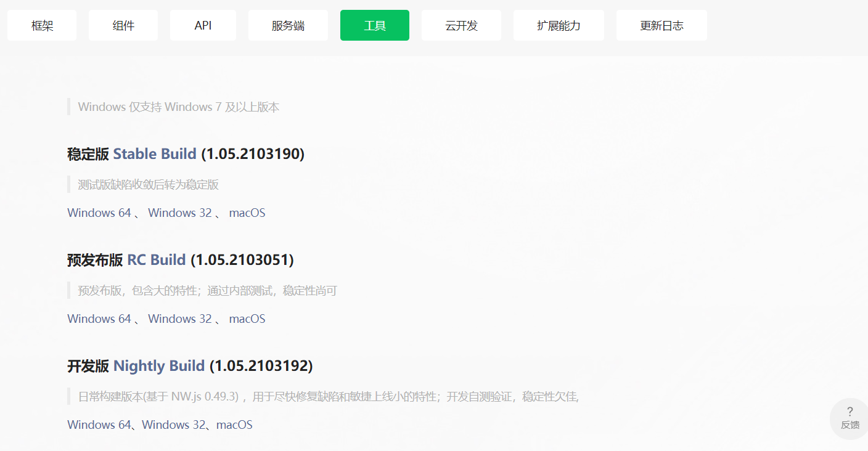Click the '测试版缺陷收敛后转为稳定版' description

(149, 184)
